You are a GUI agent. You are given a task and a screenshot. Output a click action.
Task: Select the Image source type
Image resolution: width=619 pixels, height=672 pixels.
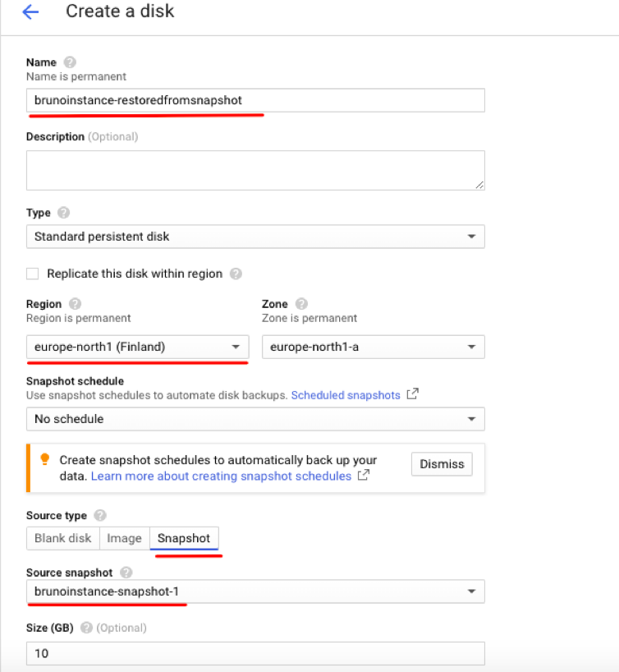124,539
